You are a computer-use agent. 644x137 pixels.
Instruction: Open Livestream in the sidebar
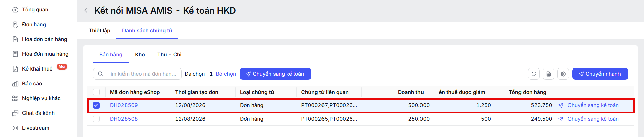36,128
